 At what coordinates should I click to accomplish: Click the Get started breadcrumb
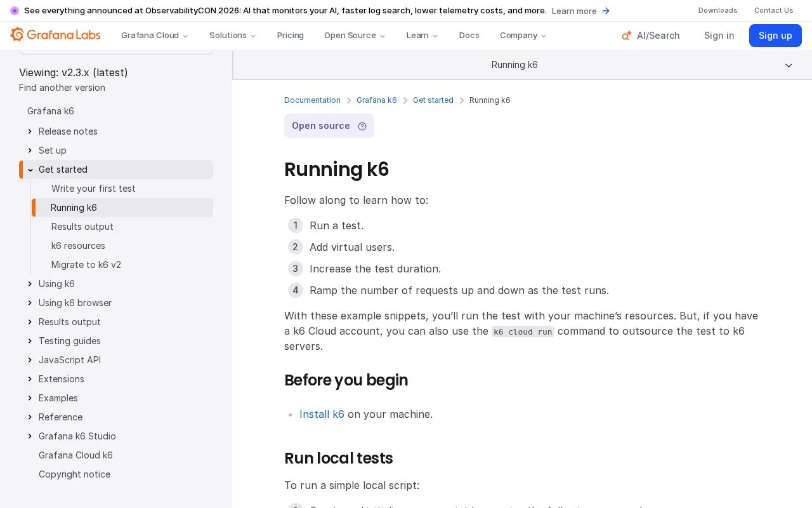coord(433,100)
